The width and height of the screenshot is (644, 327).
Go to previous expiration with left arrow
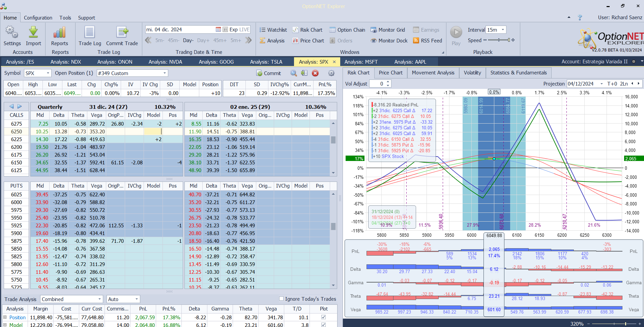tap(11, 106)
